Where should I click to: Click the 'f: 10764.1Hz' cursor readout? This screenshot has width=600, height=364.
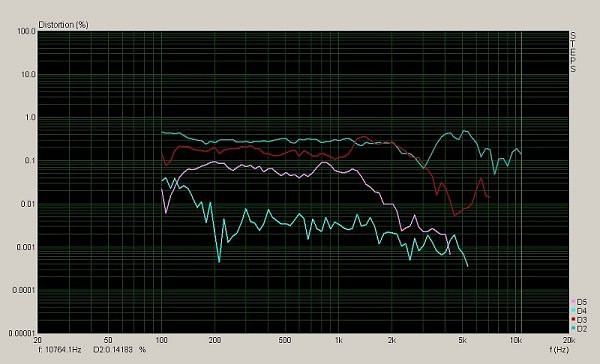pos(60,349)
